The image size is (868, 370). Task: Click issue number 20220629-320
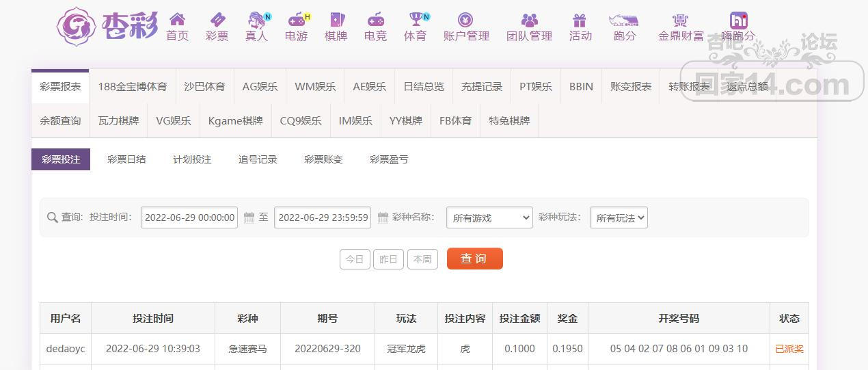327,349
